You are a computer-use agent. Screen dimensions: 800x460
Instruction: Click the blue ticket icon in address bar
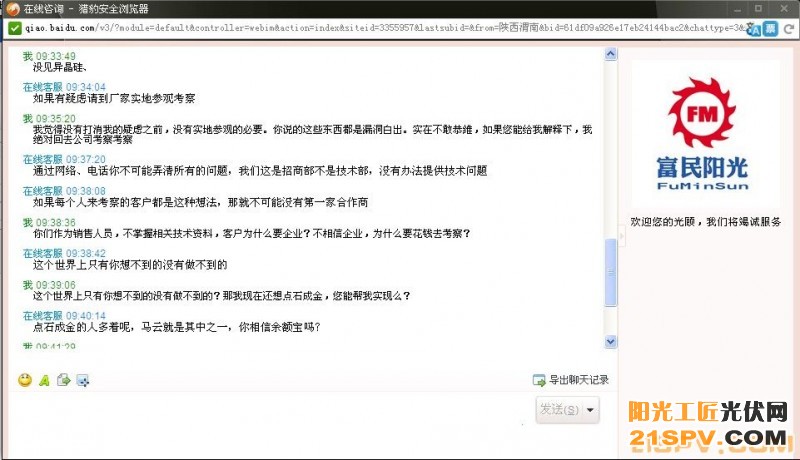pyautogui.click(x=771, y=28)
